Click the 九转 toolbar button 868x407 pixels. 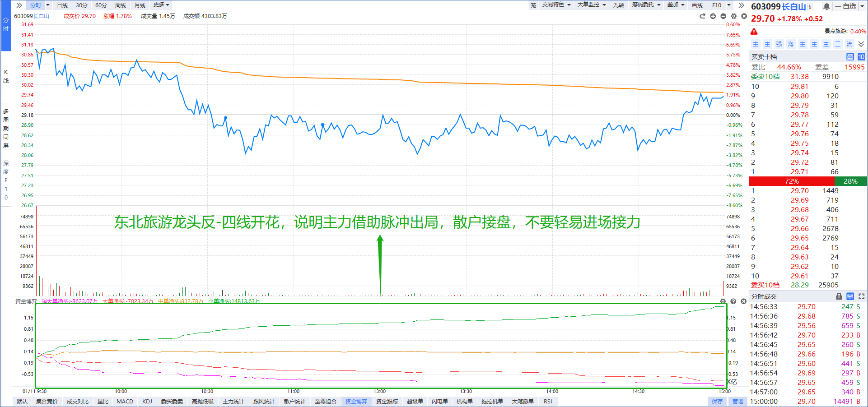coord(619,5)
